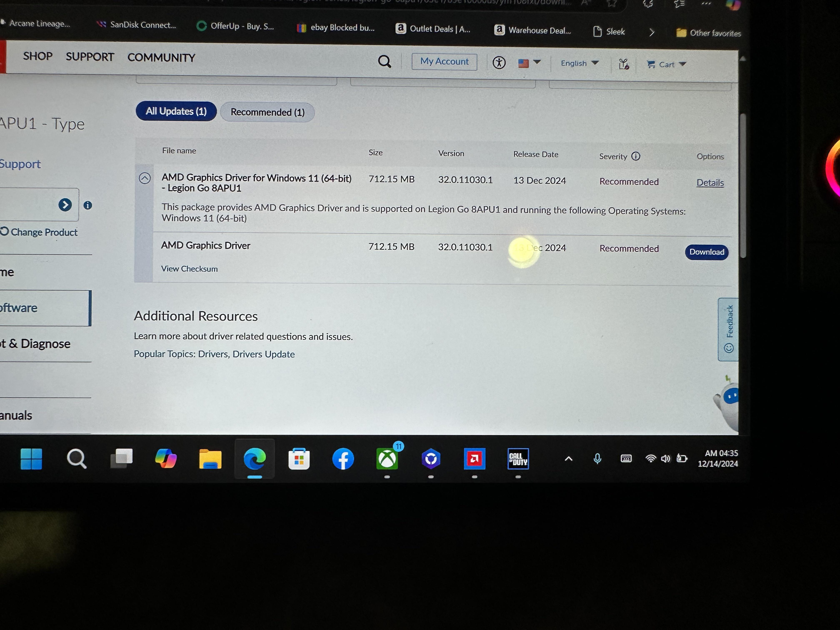Viewport: 840px width, 630px height.
Task: Click the 32.0.11030.1 version in top row
Action: click(465, 180)
